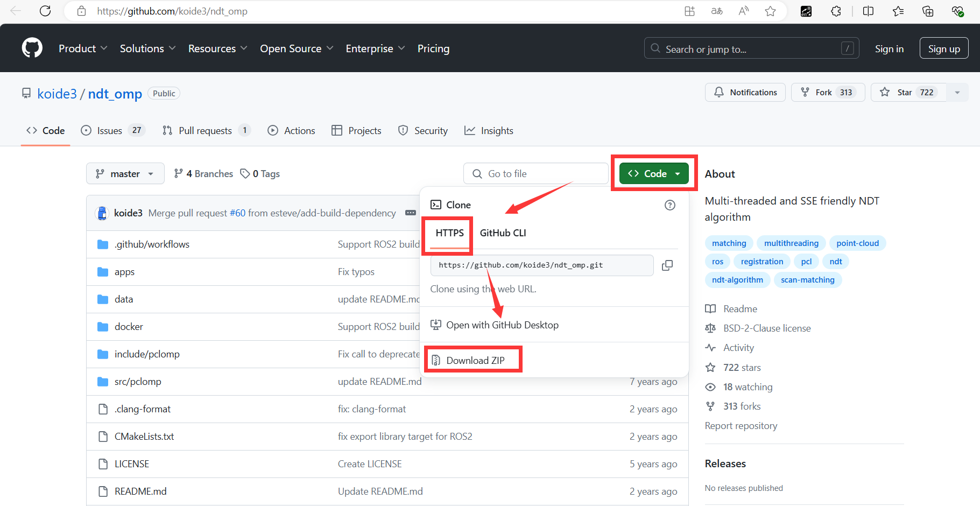
Task: Open the star lists dropdown arrow
Action: (x=957, y=93)
